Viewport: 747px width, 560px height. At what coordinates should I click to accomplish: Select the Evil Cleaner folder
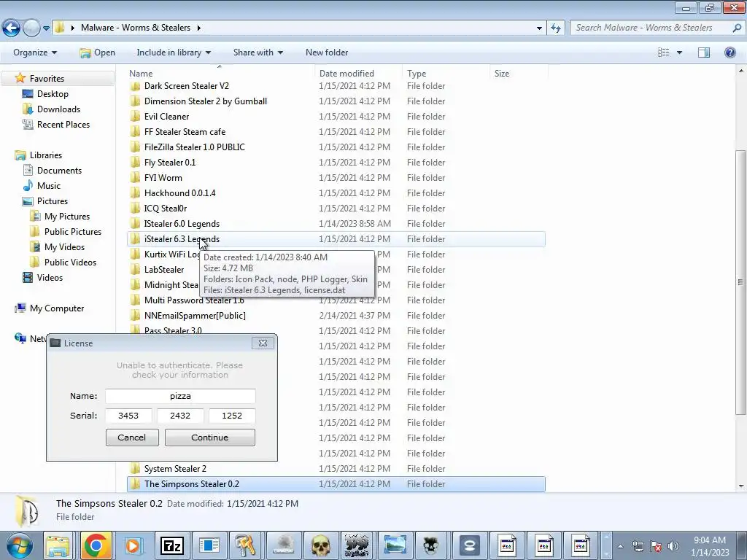(167, 116)
